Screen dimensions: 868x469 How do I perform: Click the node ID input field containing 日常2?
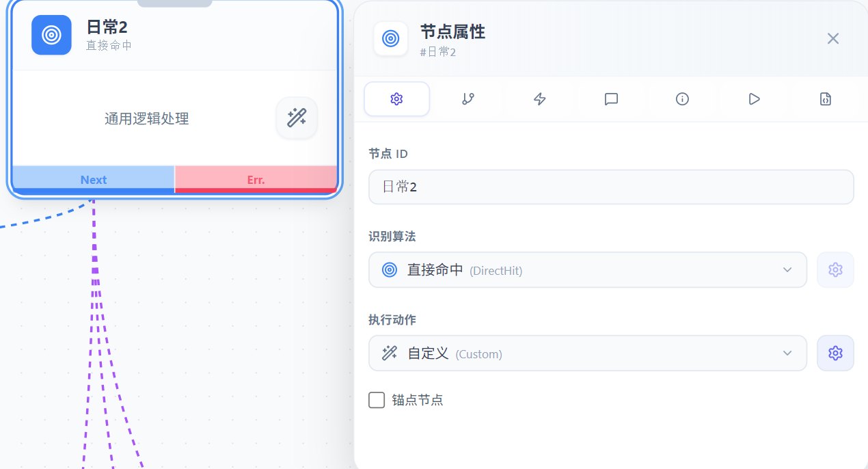(x=611, y=187)
